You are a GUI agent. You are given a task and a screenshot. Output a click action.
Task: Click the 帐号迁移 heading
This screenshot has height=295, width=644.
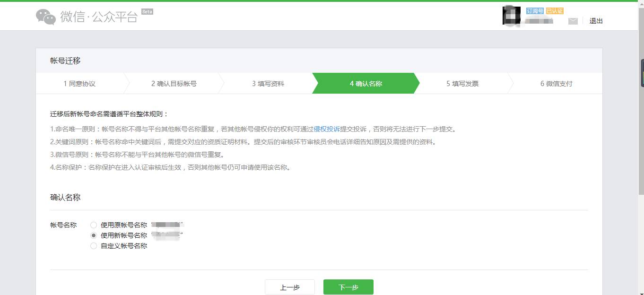[x=65, y=61]
